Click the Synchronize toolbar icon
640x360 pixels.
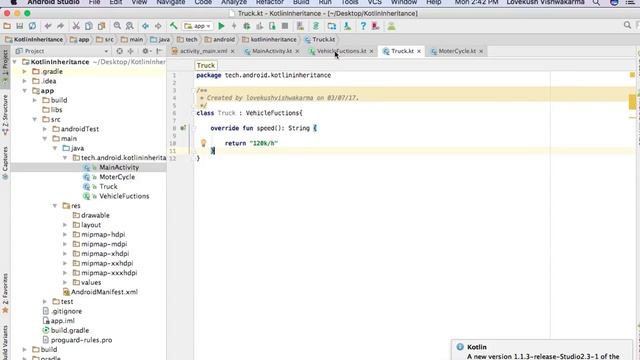tap(32, 26)
